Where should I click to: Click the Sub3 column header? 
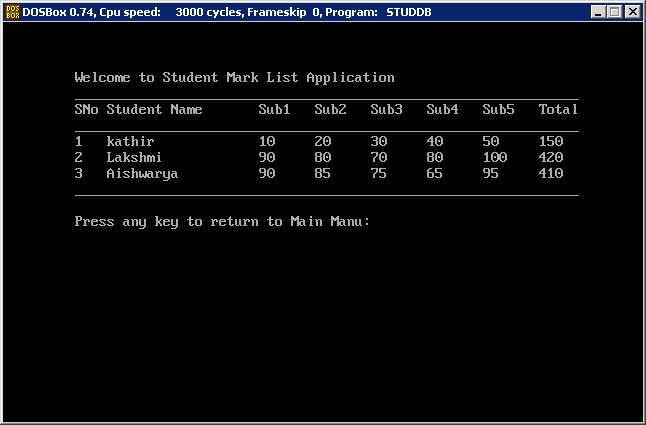386,110
